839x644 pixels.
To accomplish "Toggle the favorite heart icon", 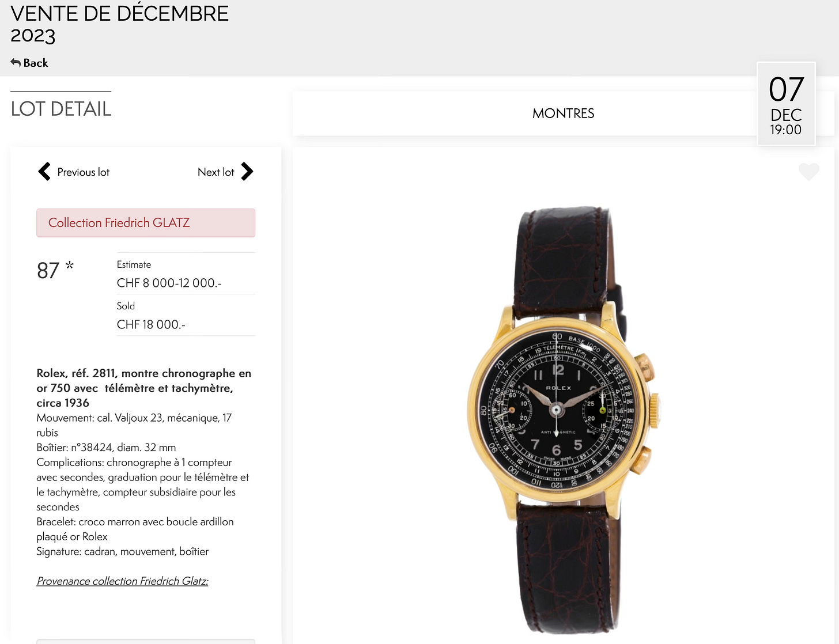I will coord(809,172).
